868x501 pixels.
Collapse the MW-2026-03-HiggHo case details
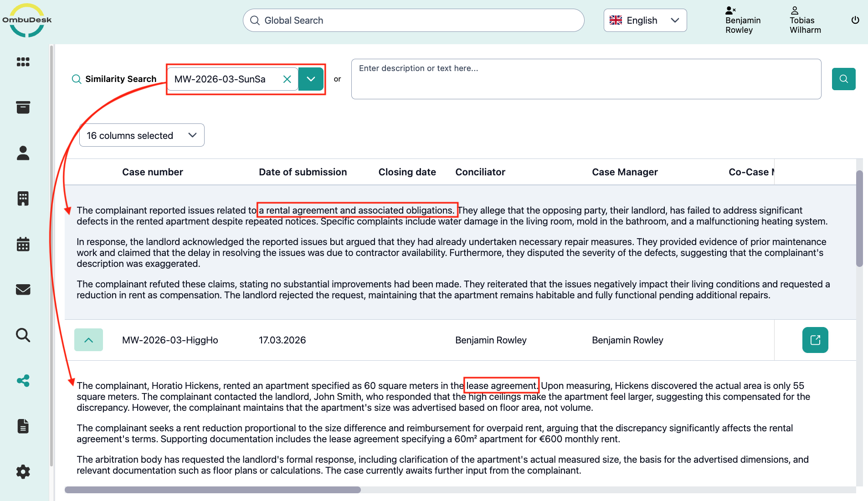88,340
